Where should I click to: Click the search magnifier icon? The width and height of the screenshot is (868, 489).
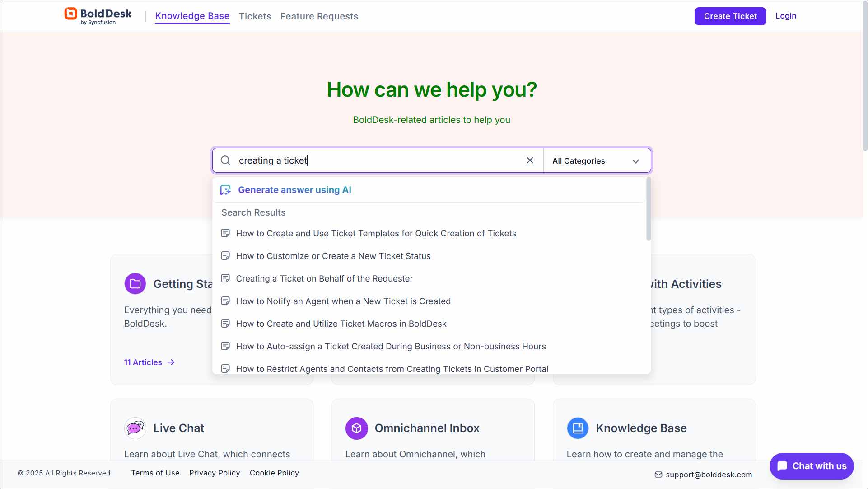[x=225, y=160]
